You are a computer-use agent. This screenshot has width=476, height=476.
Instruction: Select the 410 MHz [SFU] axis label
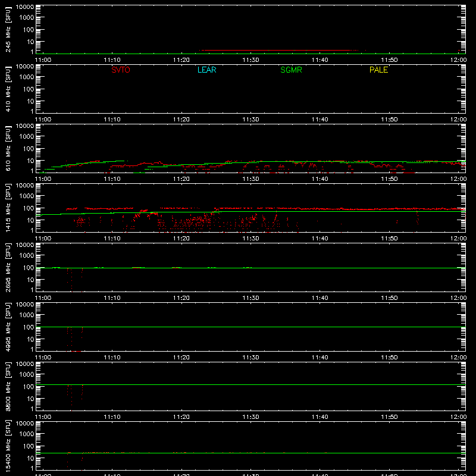pos(8,89)
